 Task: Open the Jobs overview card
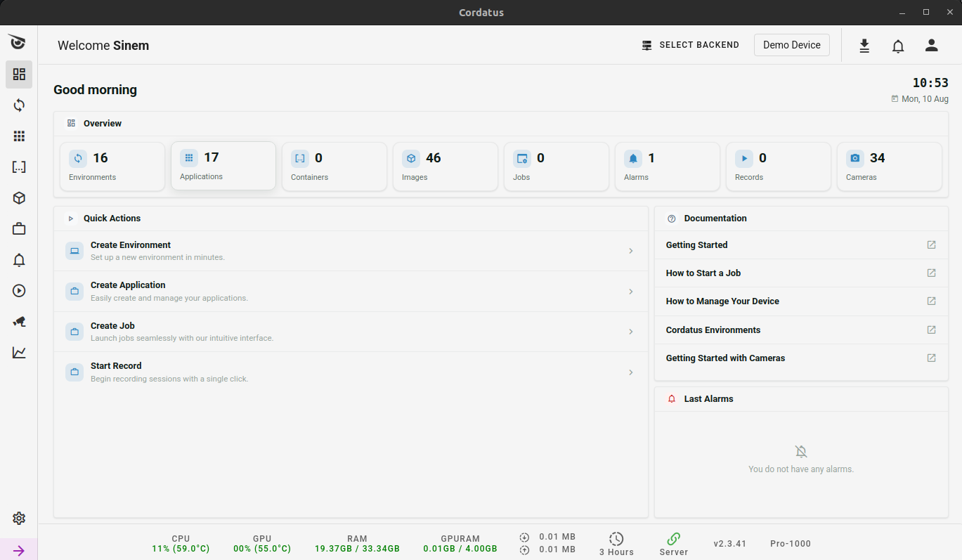pyautogui.click(x=557, y=167)
